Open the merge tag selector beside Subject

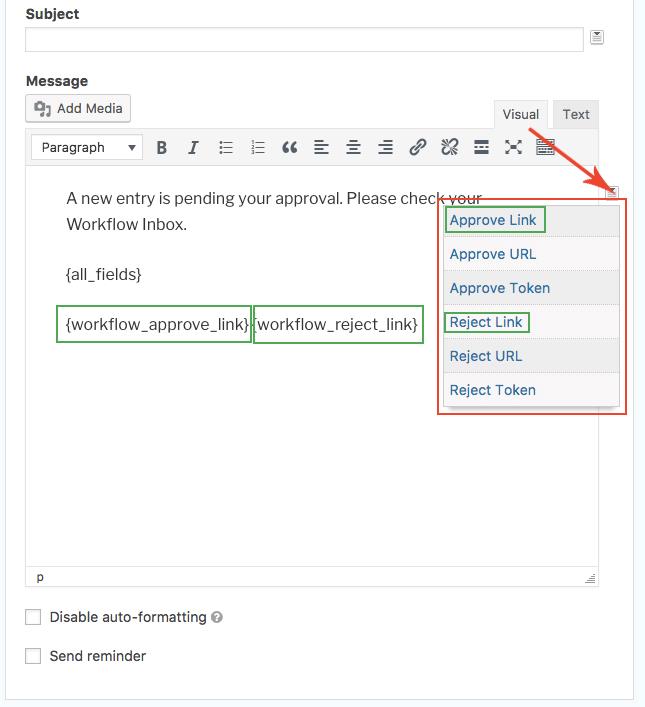597,38
